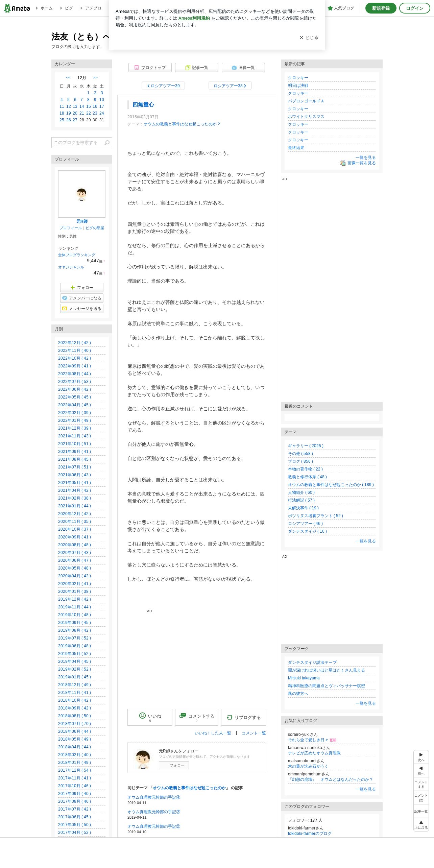Click the search magnifier icon
Image resolution: width=434 pixels, height=868 pixels.
[107, 143]
